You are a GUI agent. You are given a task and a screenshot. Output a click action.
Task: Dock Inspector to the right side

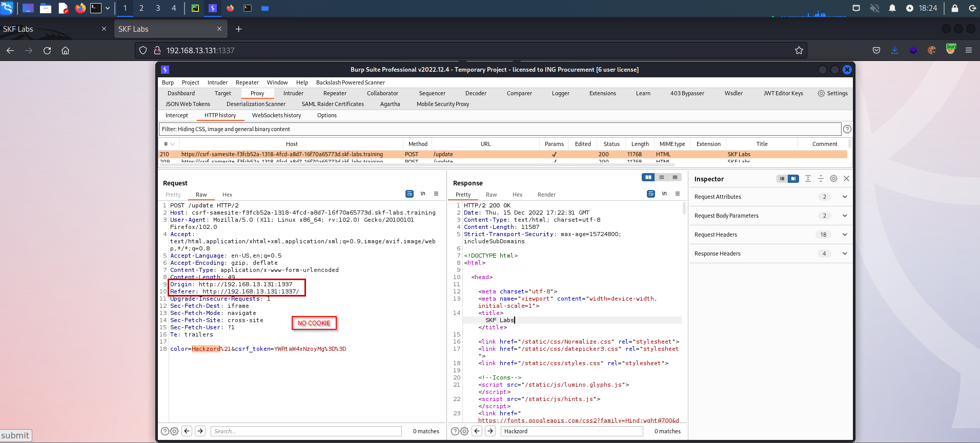[x=793, y=179]
